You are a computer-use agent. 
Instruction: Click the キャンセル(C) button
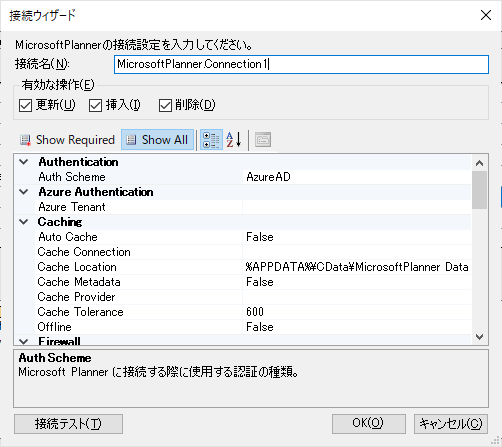coord(451,424)
